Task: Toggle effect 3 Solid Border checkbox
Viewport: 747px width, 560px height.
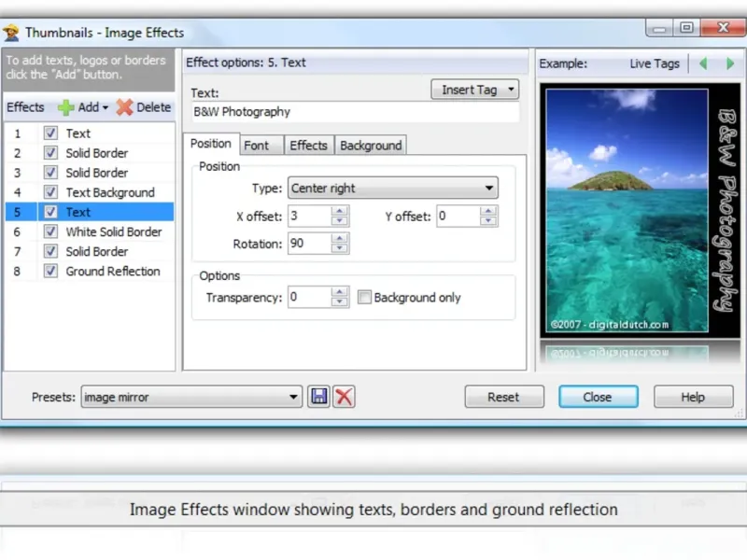Action: [x=50, y=173]
